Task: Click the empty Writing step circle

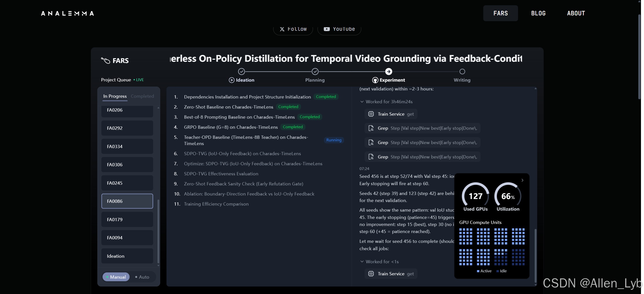Action: click(x=462, y=72)
